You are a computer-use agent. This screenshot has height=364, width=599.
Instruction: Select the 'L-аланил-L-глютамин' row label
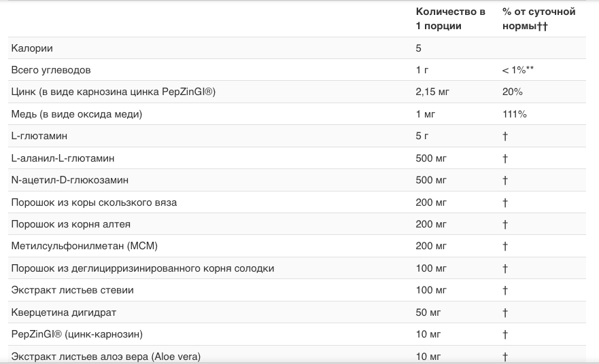pyautogui.click(x=63, y=158)
